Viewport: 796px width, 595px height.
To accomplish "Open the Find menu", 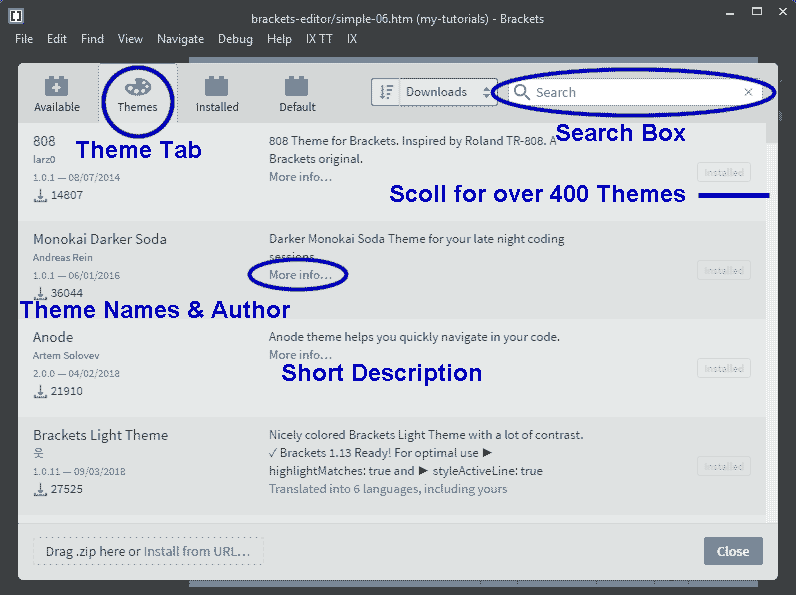I will (92, 39).
